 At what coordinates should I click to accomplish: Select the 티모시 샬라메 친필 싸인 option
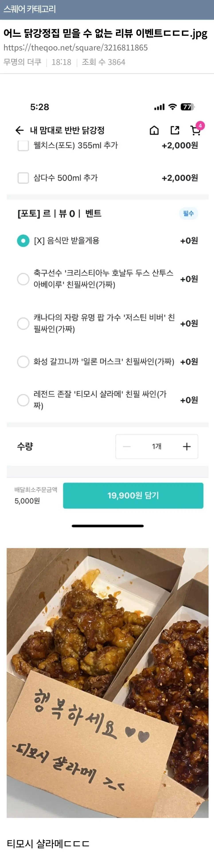tap(23, 400)
